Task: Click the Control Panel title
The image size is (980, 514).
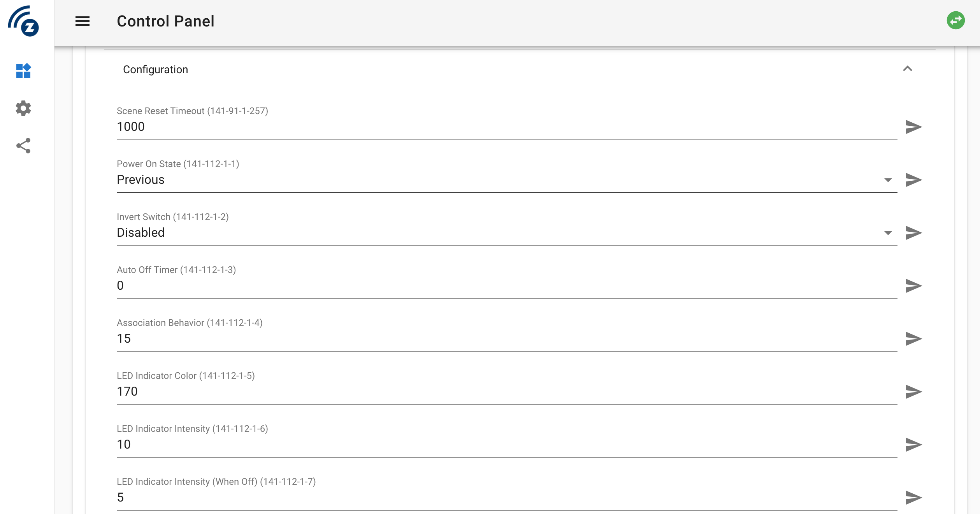Action: pyautogui.click(x=165, y=21)
